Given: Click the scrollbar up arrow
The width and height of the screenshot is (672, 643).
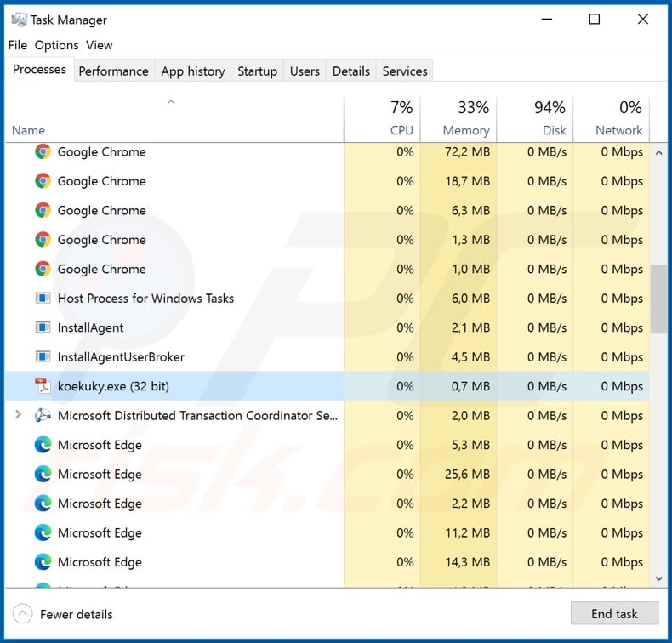Looking at the screenshot, I should [x=658, y=152].
